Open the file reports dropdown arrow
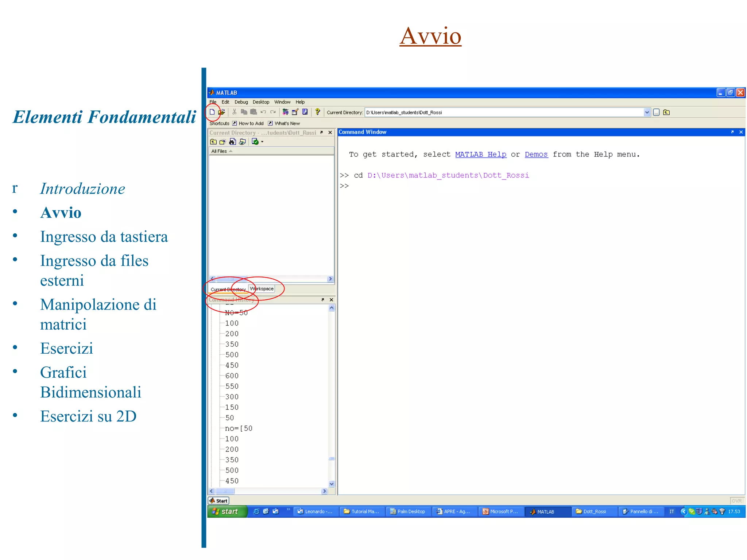747x560 pixels. [x=262, y=141]
